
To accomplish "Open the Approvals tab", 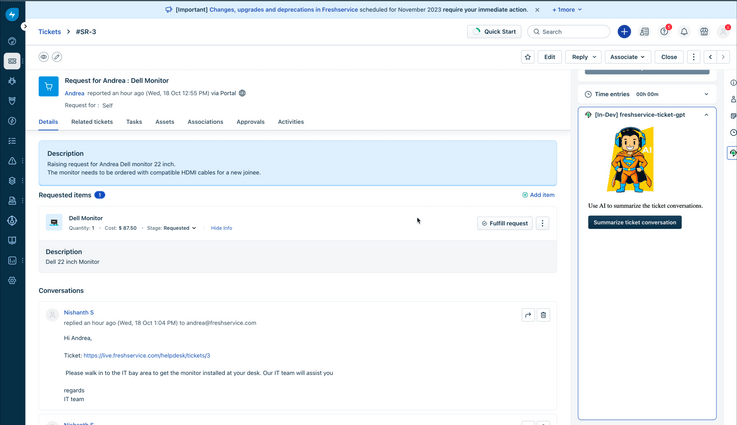I will pos(251,122).
